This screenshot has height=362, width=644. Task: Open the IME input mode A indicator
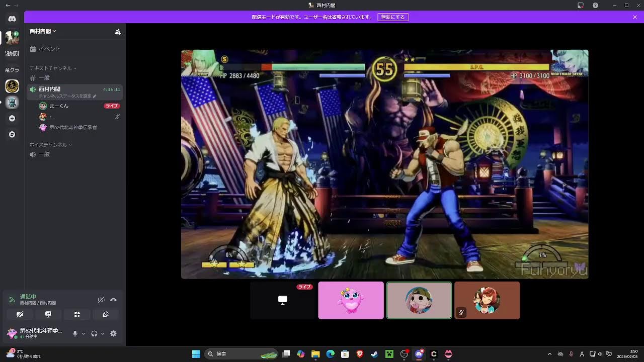(x=582, y=354)
